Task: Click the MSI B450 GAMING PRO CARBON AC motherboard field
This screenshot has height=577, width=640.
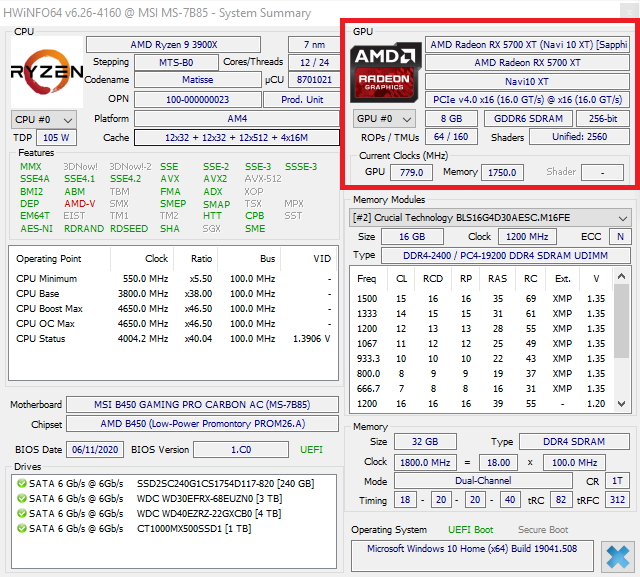Action: (202, 405)
